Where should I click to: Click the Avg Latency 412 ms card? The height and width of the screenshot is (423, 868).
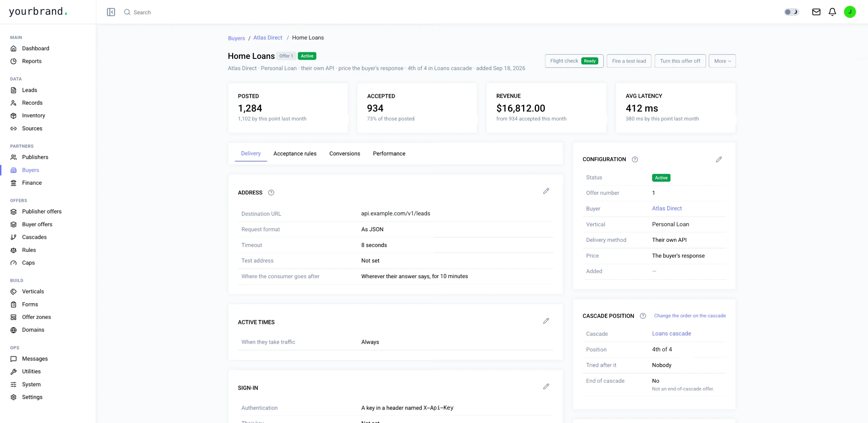coord(675,108)
